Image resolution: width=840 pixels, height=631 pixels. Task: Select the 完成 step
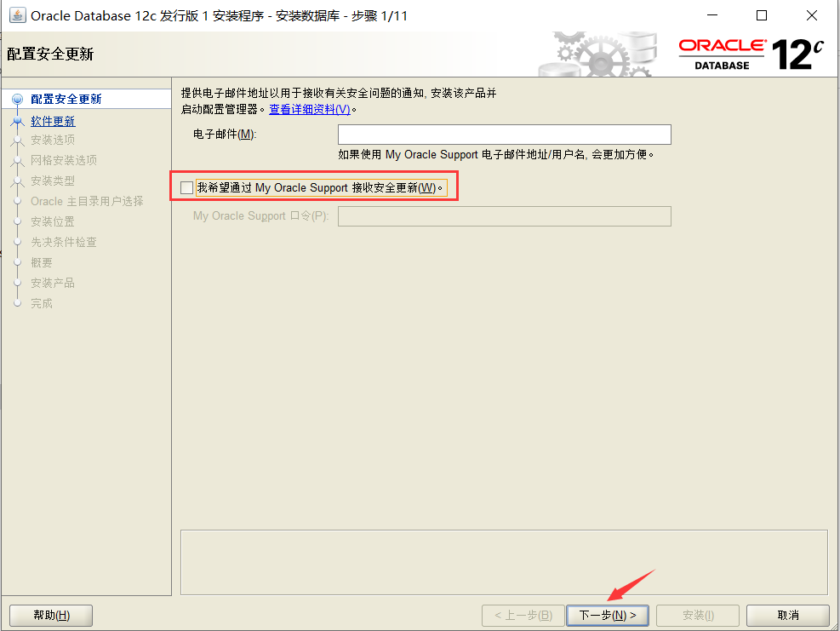(42, 303)
